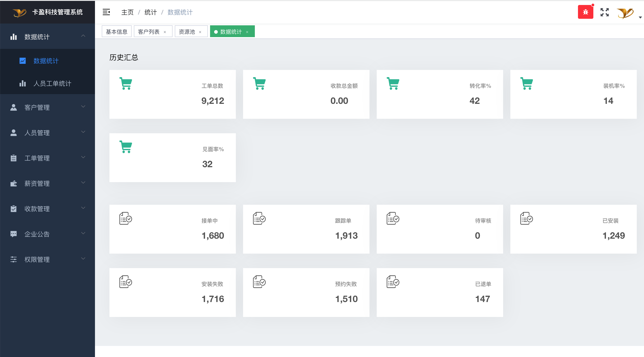Click the 0.00 value for 收款总金额
The height and width of the screenshot is (357, 644).
click(339, 101)
